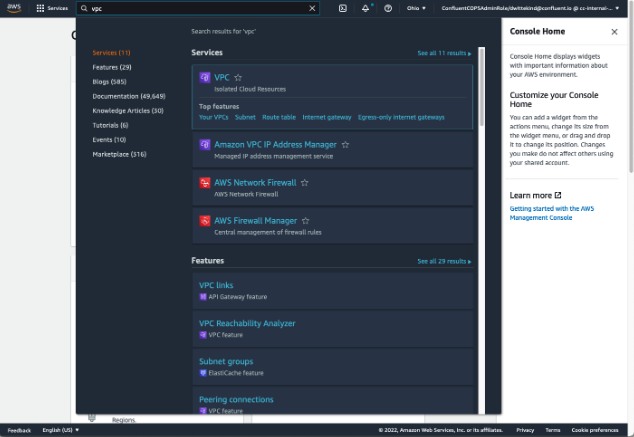Click the VPC IP Address Manager icon
Viewport: 634px width, 437px height.
pyautogui.click(x=205, y=144)
